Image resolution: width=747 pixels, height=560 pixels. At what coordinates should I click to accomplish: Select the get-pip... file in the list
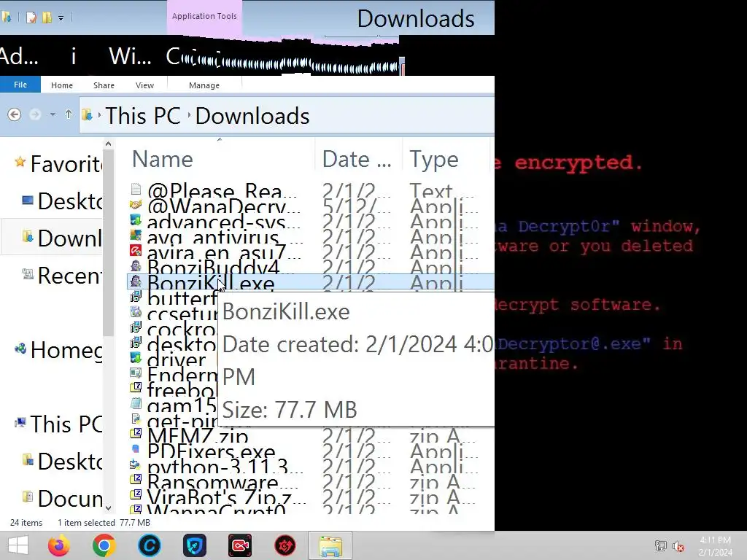[182, 421]
